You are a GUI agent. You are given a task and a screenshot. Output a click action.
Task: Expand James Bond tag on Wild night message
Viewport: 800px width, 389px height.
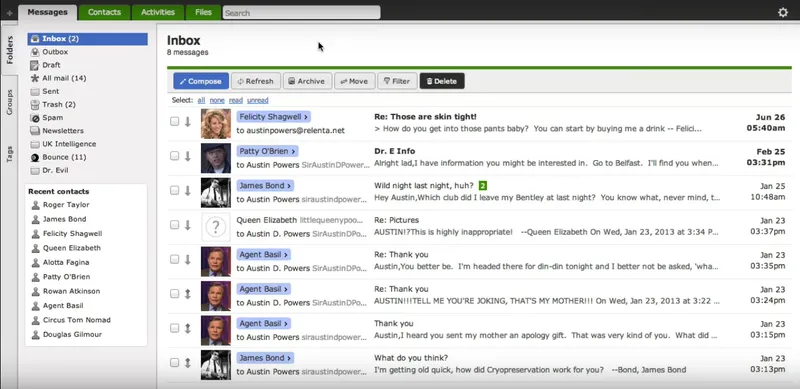(265, 186)
